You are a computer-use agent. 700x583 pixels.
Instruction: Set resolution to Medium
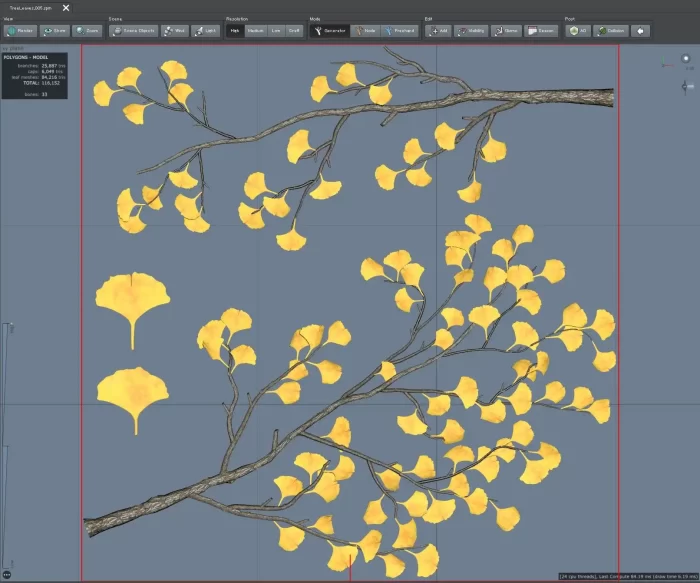tap(255, 31)
